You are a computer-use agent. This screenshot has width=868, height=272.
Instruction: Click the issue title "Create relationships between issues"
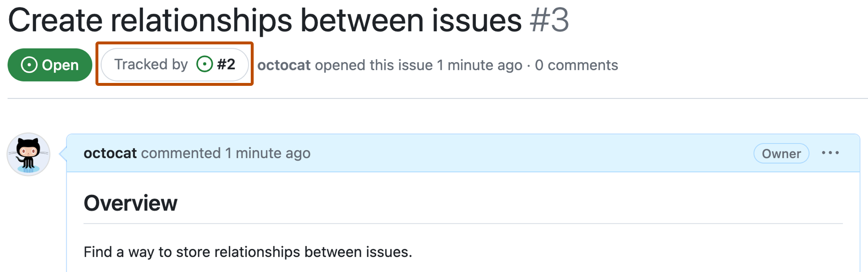[265, 21]
